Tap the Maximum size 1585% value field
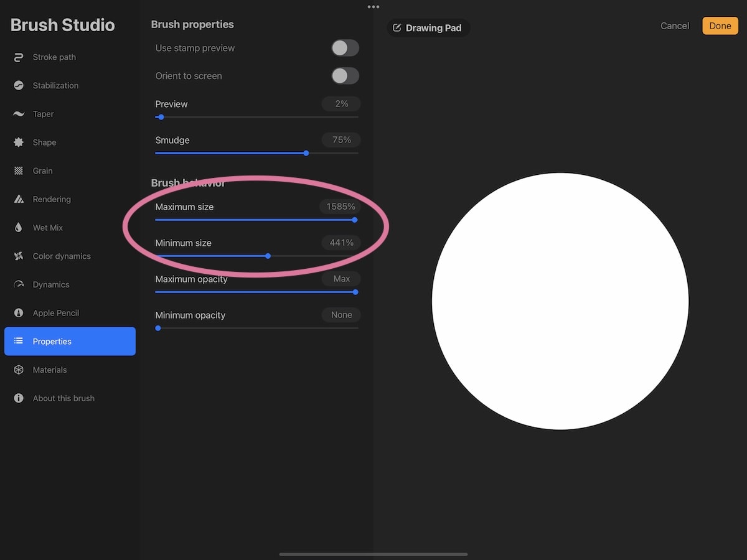Screen dimensions: 747x560 click(x=341, y=207)
